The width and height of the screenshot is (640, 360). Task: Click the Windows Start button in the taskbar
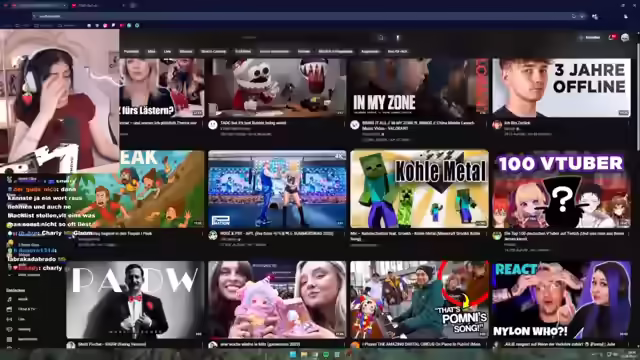(293, 354)
